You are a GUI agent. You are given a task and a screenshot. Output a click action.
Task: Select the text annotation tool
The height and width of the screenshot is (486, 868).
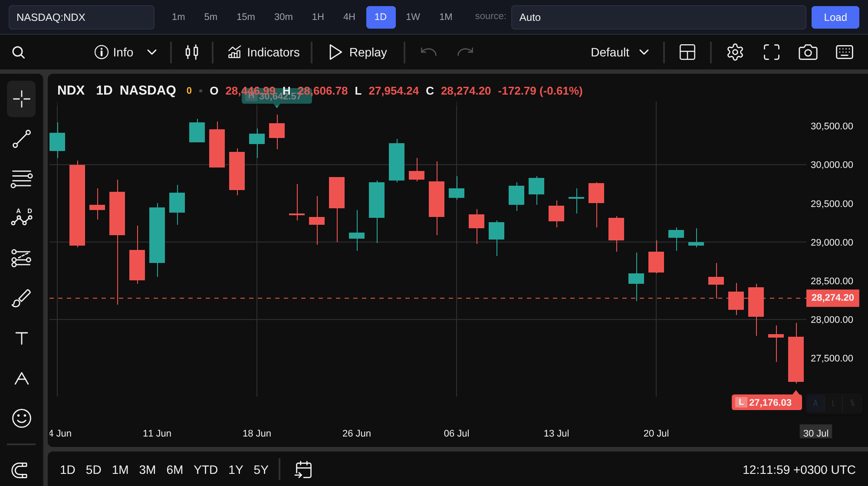pos(21,338)
